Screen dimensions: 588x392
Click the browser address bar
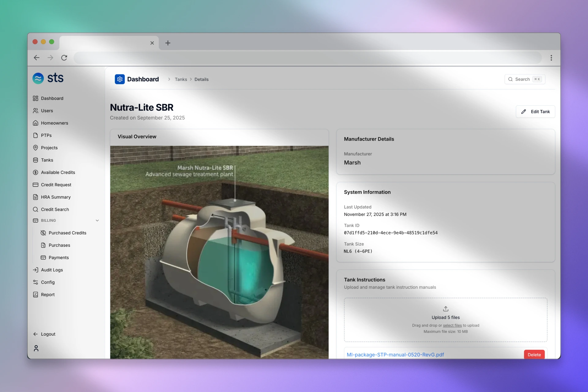tap(307, 58)
